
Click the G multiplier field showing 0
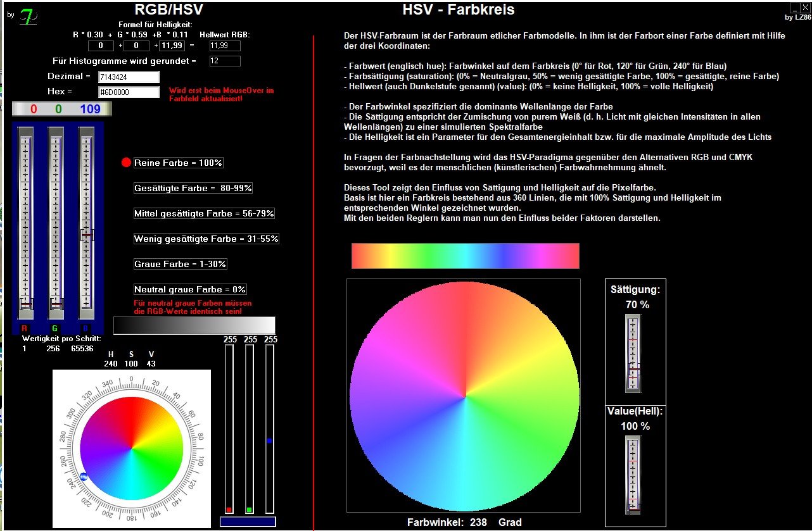tap(136, 46)
